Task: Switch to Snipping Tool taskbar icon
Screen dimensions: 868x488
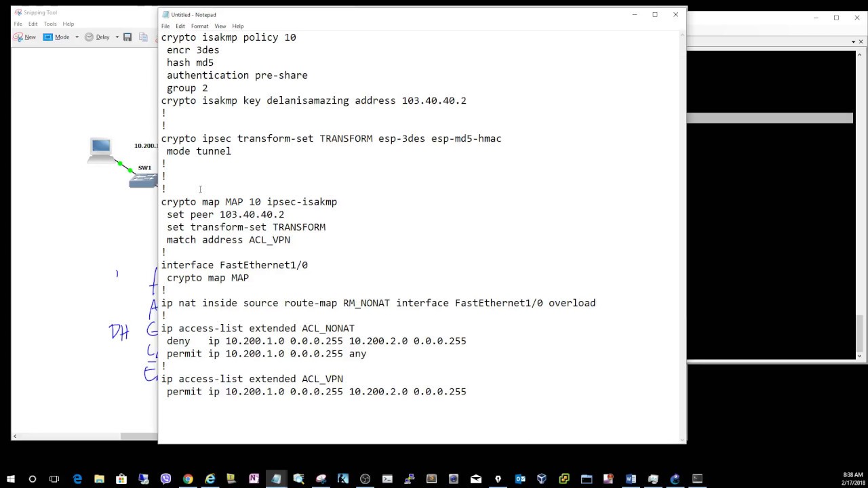Action: [x=321, y=479]
